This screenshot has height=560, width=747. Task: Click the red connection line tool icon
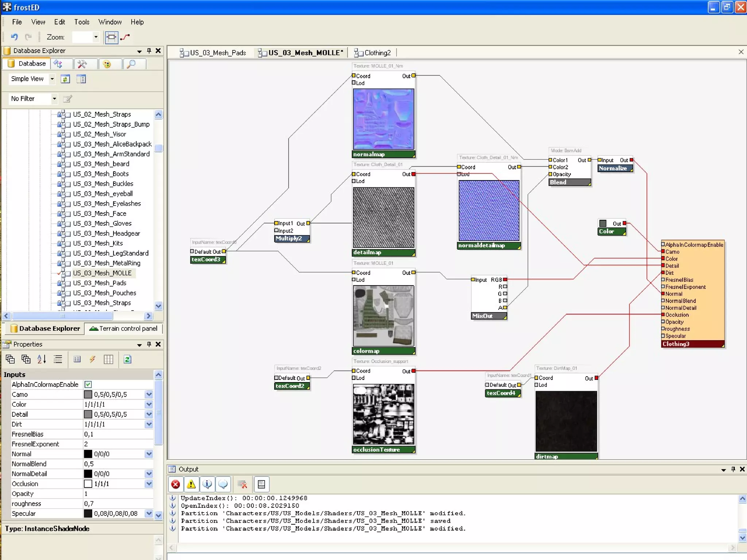tap(125, 37)
